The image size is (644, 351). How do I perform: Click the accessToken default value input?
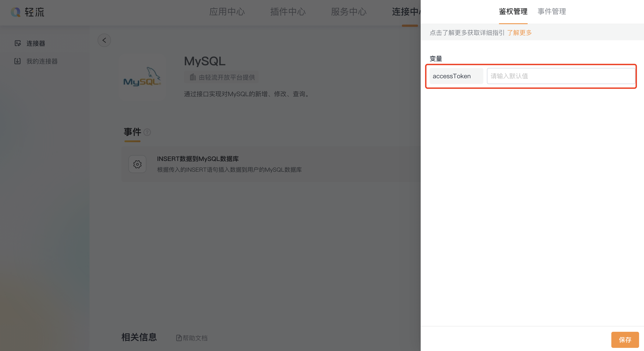[561, 76]
